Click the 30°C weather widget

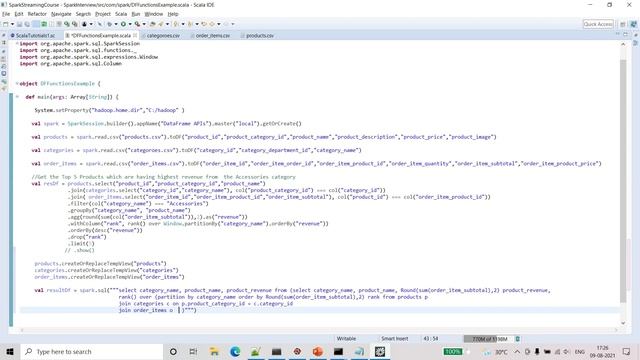[x=496, y=351]
